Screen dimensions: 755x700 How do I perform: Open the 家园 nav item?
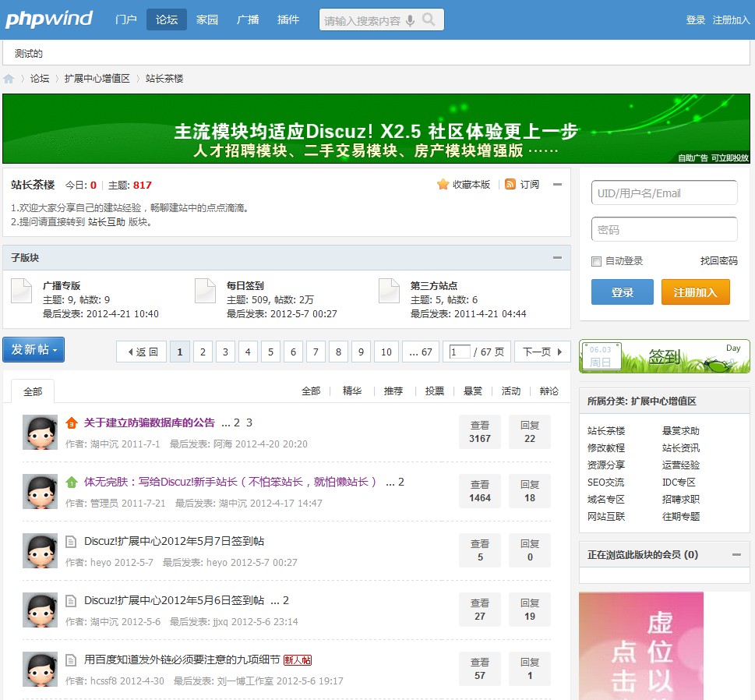[207, 19]
